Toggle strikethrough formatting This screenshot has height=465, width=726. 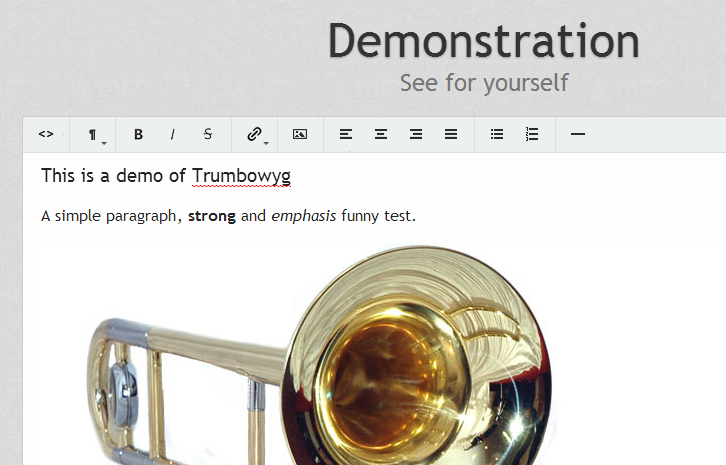[x=207, y=134]
